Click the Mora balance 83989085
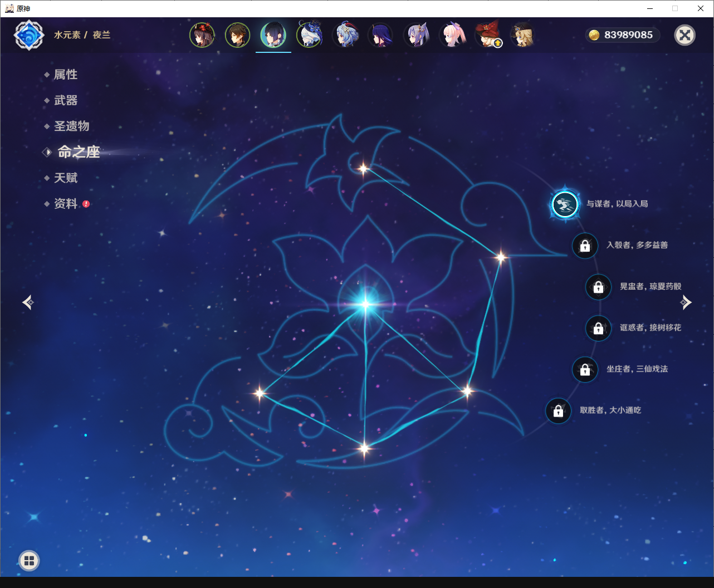Image resolution: width=714 pixels, height=588 pixels. pyautogui.click(x=628, y=35)
